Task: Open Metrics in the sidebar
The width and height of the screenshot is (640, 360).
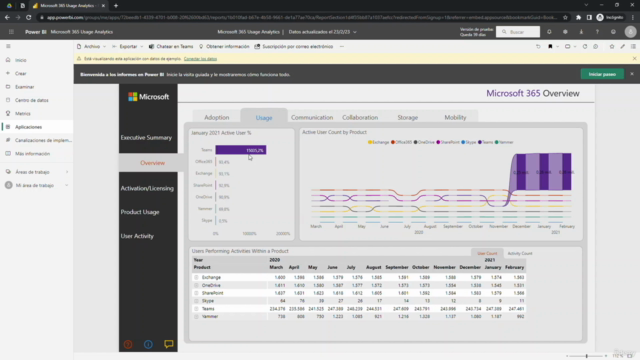Action: (22, 113)
